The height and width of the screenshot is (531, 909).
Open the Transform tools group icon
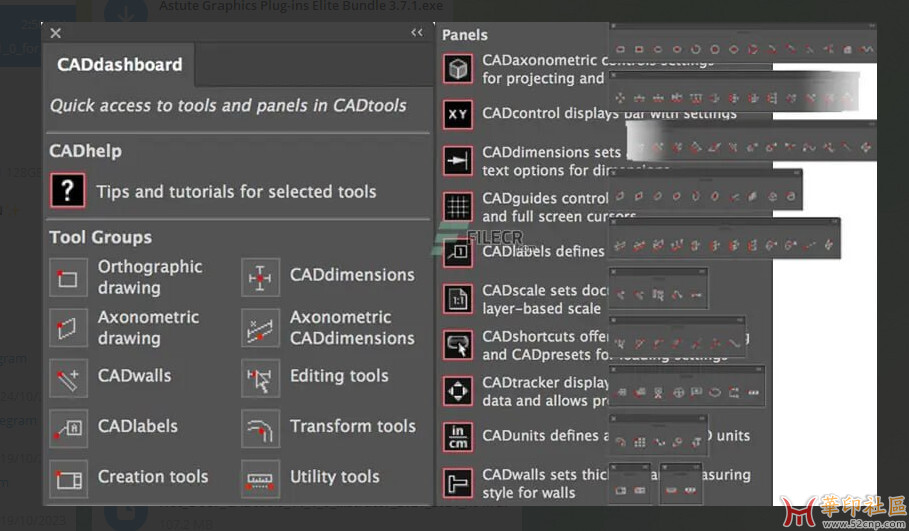coord(260,429)
